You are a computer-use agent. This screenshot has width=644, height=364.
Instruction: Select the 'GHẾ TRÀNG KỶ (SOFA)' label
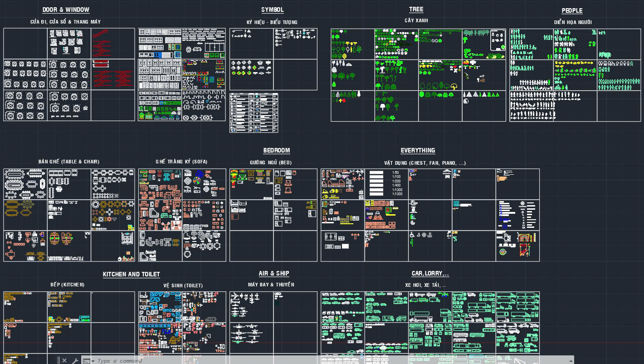pos(181,162)
